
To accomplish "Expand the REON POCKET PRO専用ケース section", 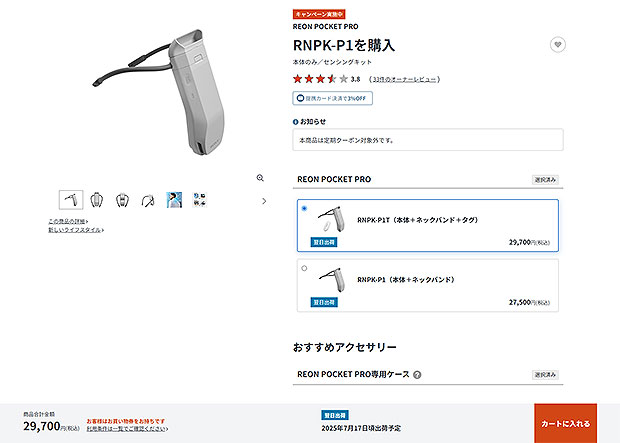I will [x=428, y=374].
